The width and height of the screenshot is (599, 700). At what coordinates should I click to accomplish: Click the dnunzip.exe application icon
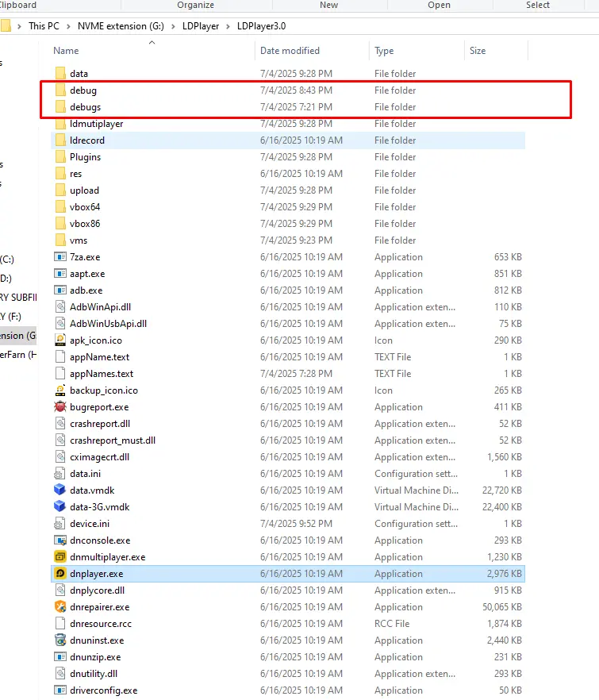pos(60,656)
